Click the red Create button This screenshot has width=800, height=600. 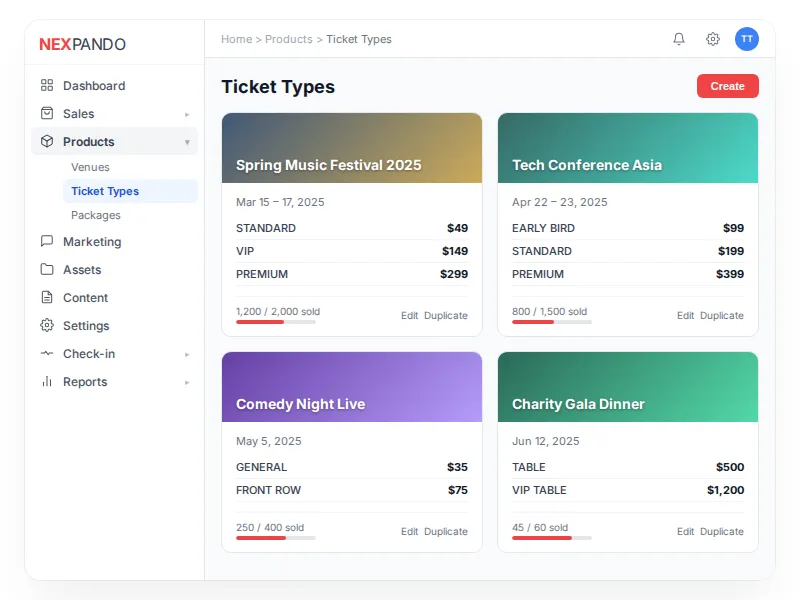pyautogui.click(x=728, y=86)
